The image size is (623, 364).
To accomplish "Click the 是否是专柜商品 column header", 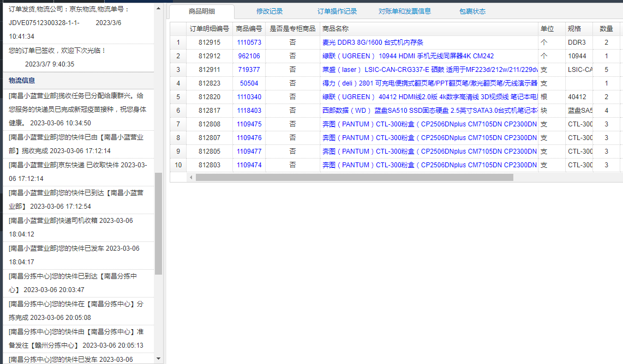I will point(292,28).
